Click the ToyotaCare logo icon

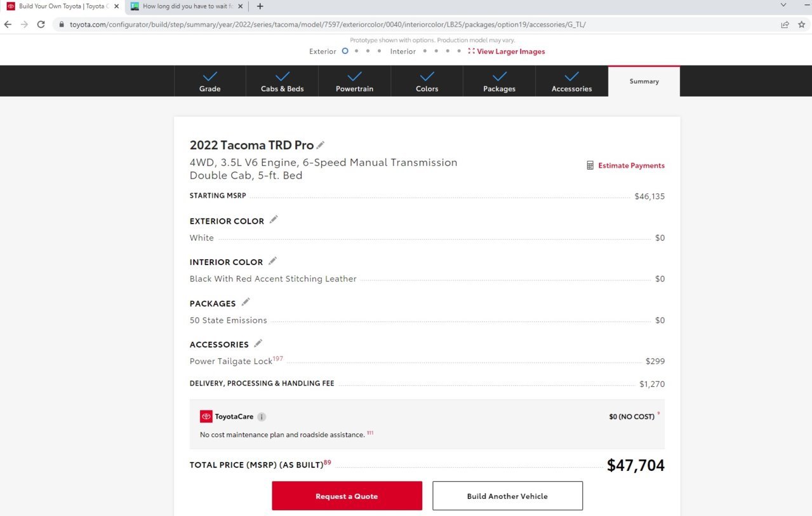tap(206, 416)
